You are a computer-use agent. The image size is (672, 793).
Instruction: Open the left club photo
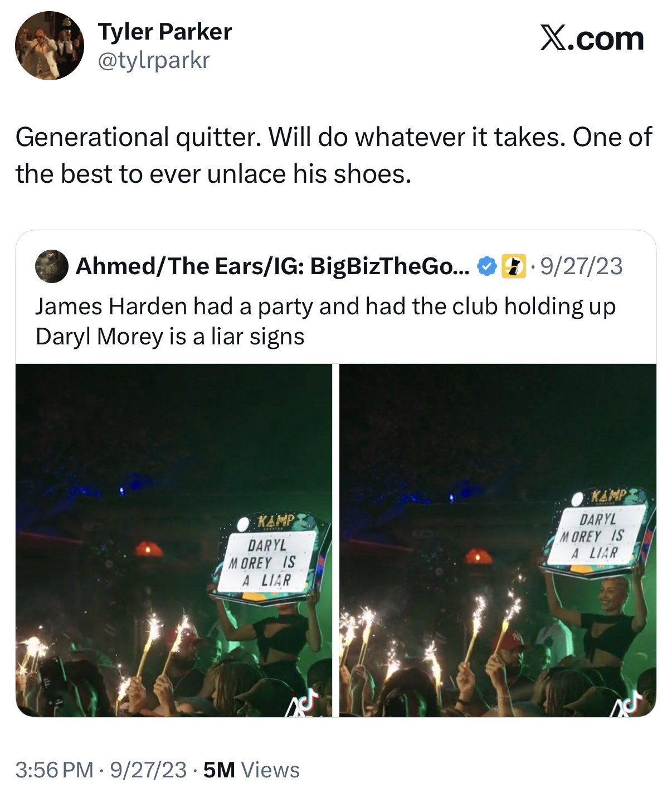pos(173,539)
